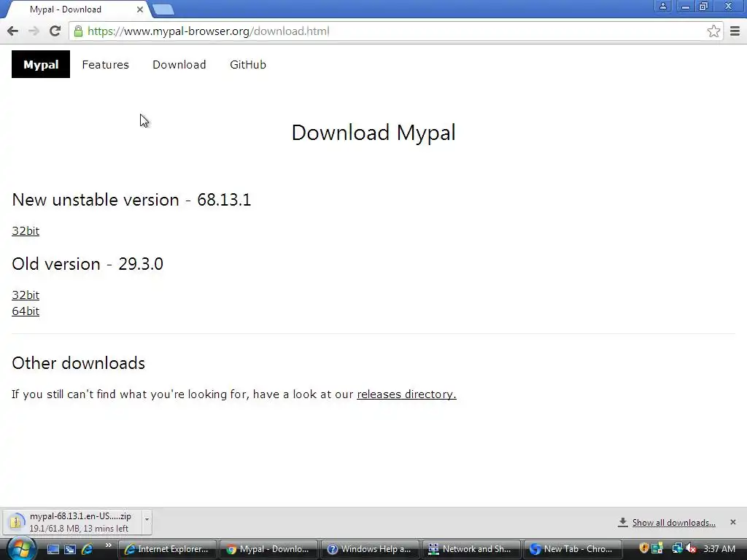The height and width of the screenshot is (560, 747).
Task: Open the Download navigation item
Action: pos(179,65)
